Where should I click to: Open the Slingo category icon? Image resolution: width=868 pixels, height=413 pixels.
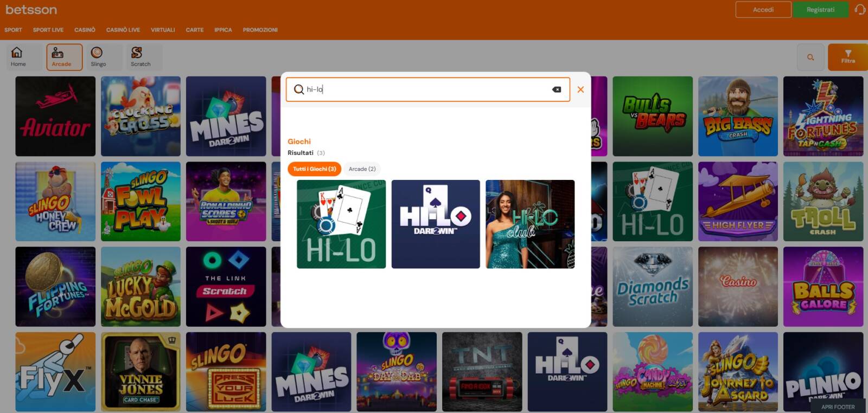(98, 56)
